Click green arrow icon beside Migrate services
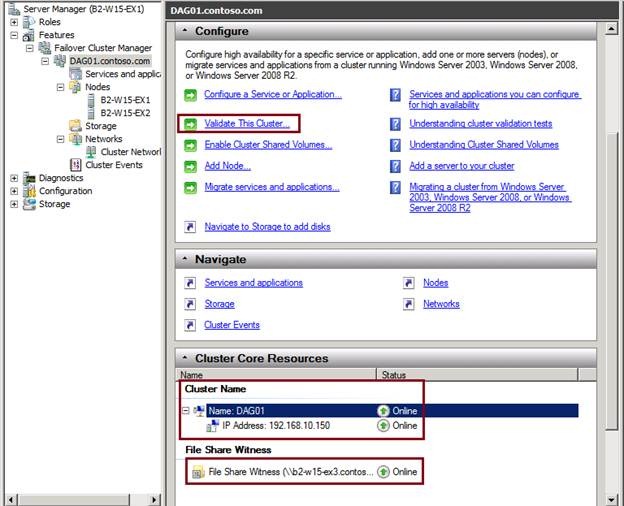Image resolution: width=624 pixels, height=506 pixels. click(190, 188)
